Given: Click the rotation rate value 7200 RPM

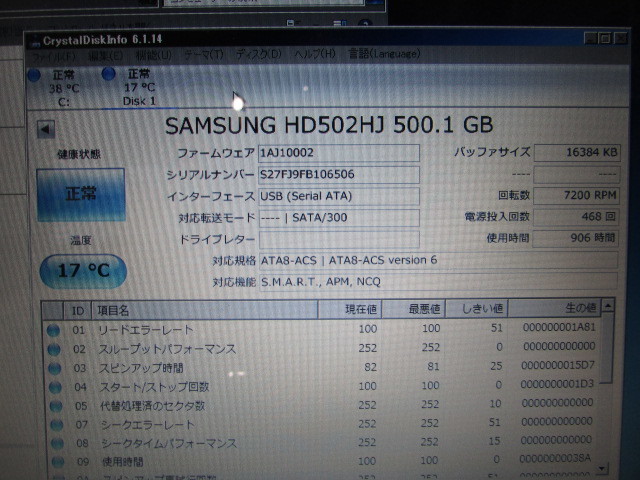Looking at the screenshot, I should click(576, 196).
